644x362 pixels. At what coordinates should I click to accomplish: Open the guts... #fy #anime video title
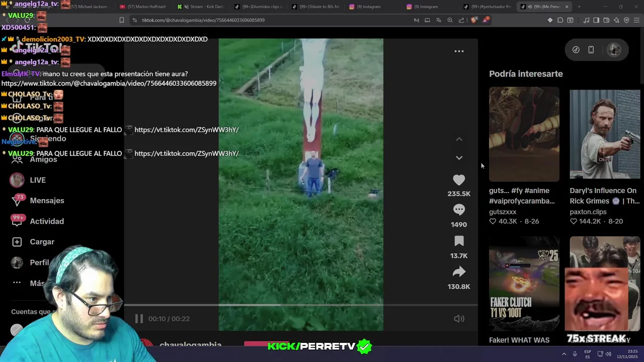click(522, 196)
